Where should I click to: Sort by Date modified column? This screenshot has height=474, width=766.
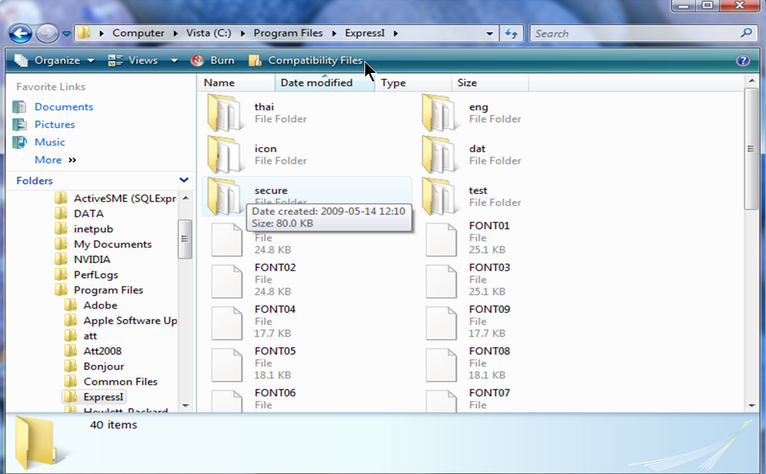(325, 83)
